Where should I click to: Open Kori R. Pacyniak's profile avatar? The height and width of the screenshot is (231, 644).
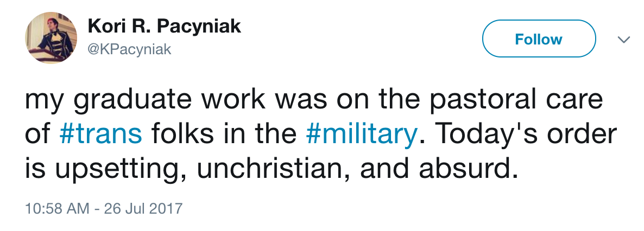52,38
